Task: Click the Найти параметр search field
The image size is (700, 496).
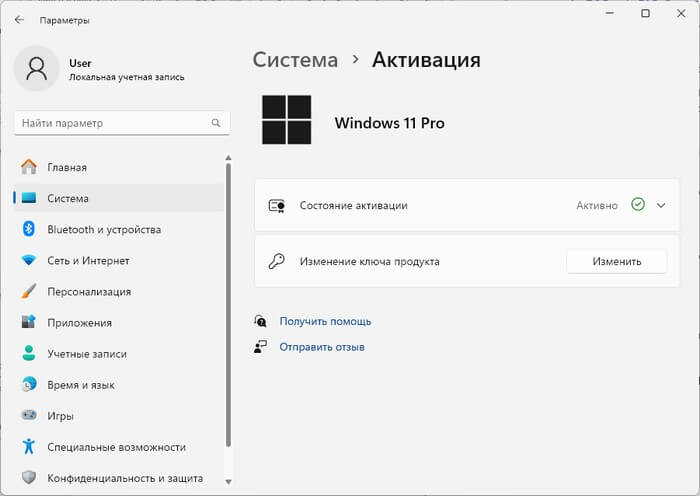Action: coord(122,123)
